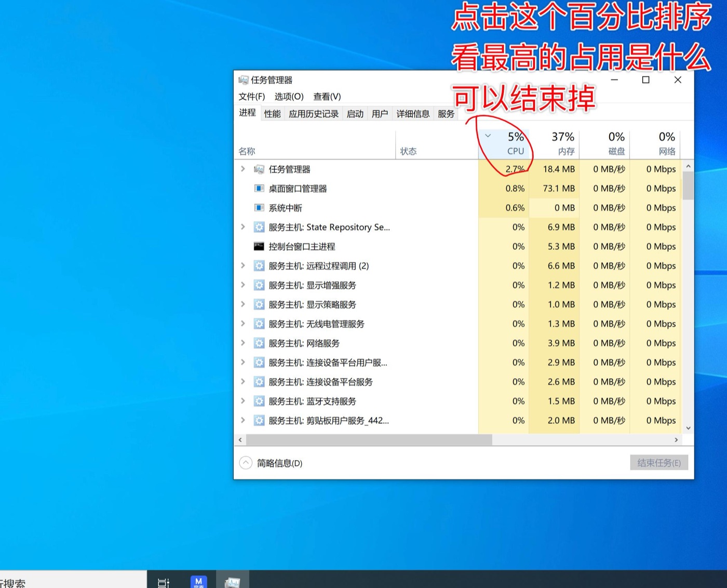Sort processes by 名称 column header

click(x=315, y=144)
